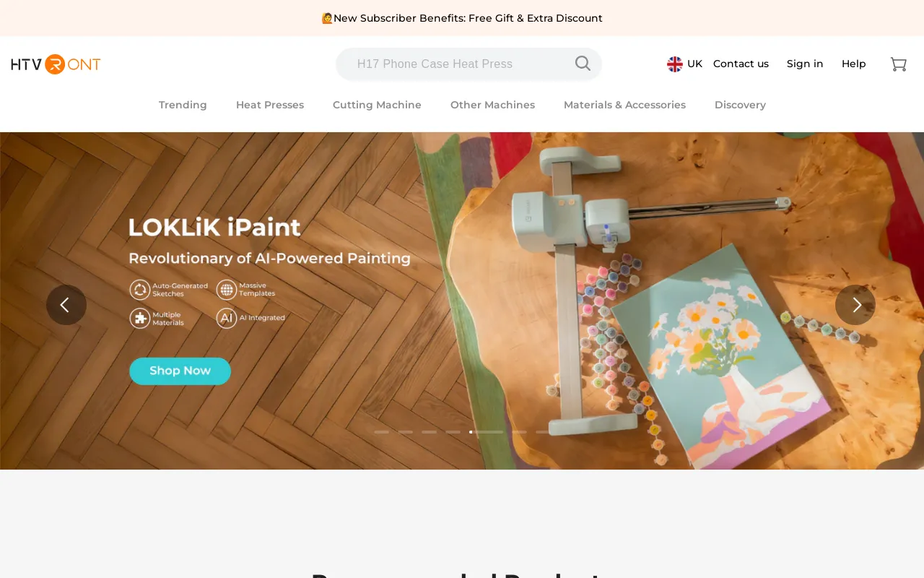
Task: Click the AI Integrated feature icon
Action: (227, 318)
